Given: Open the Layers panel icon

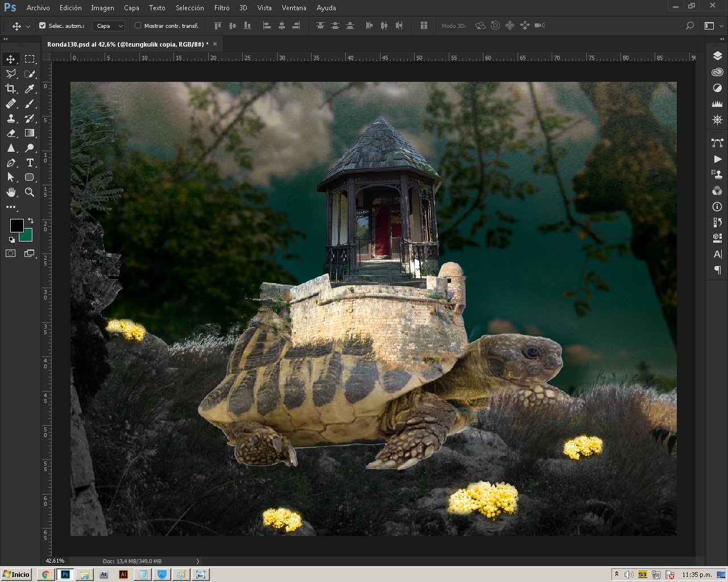Looking at the screenshot, I should pos(717,56).
